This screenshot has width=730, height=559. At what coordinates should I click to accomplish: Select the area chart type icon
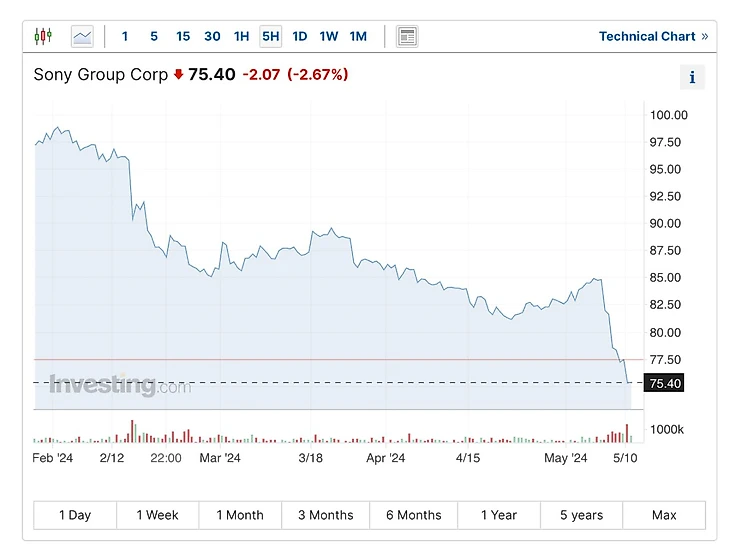click(x=82, y=37)
